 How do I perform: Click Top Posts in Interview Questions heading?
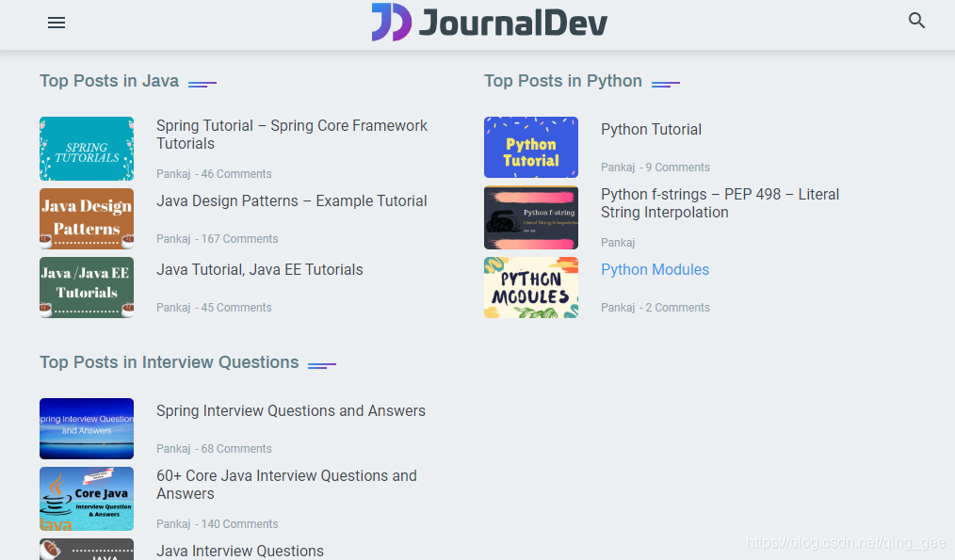(x=170, y=362)
